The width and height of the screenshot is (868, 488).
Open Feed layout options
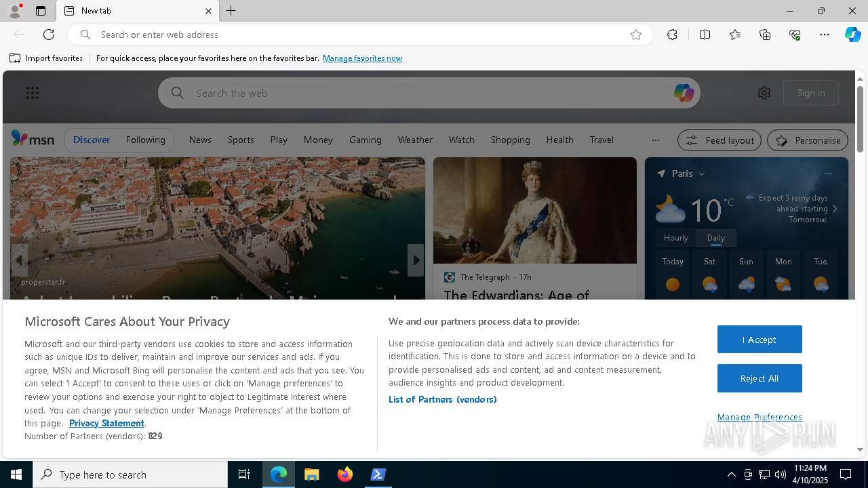[719, 140]
